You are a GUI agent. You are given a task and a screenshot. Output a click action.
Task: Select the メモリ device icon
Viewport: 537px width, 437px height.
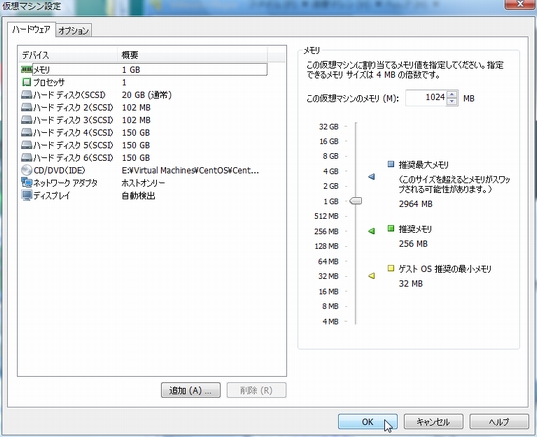click(26, 70)
